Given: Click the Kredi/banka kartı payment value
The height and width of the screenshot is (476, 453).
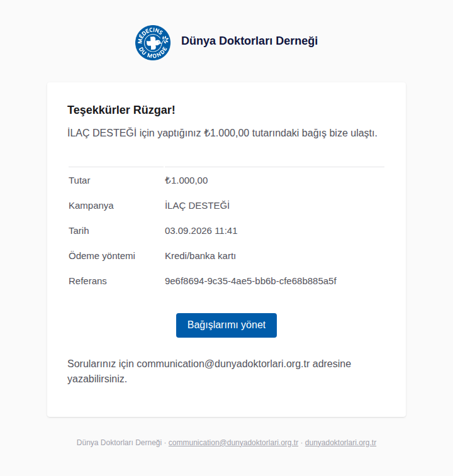Looking at the screenshot, I should (200, 256).
